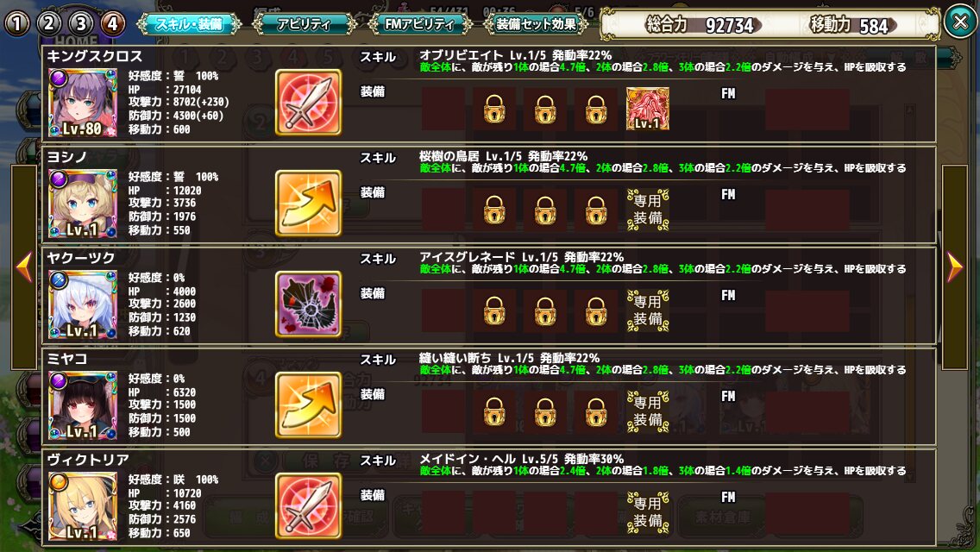Click ヨシノ's empty FM slot
The height and width of the screenshot is (552, 980).
[807, 210]
